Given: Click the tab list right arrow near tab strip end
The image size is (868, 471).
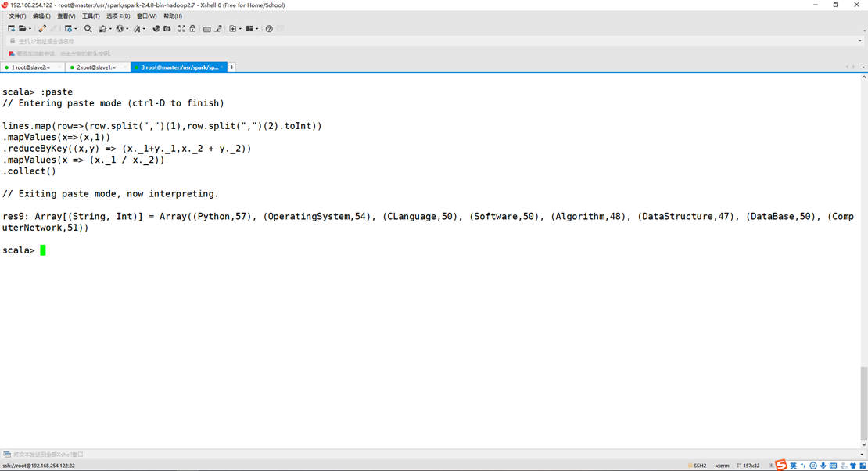Looking at the screenshot, I should [854, 67].
